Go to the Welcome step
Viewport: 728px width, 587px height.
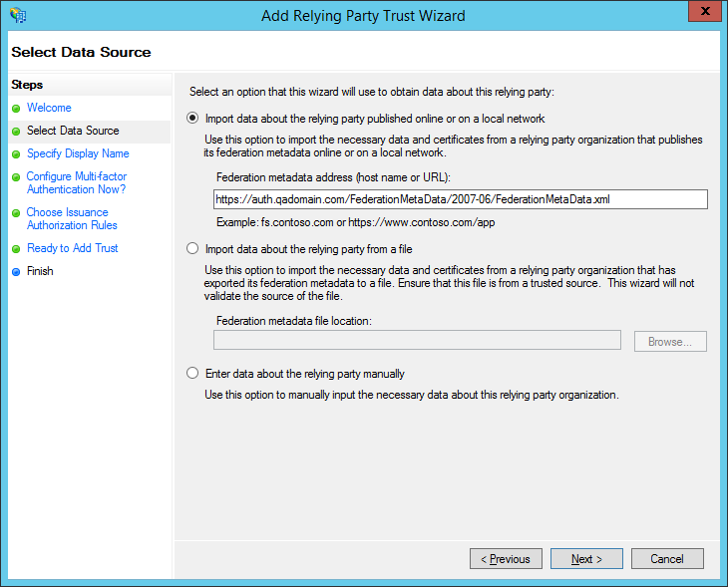click(x=49, y=108)
